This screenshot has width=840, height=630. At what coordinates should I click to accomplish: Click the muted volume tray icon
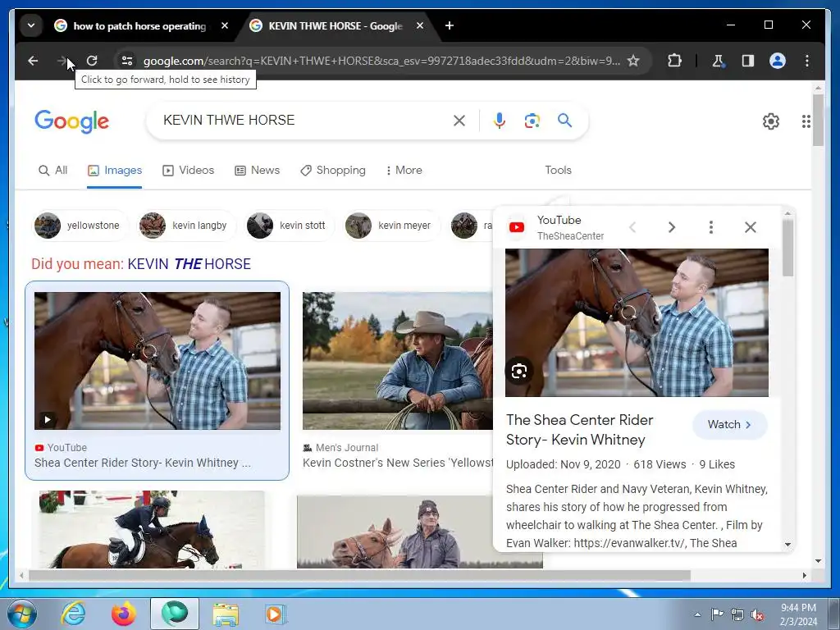[x=757, y=614]
